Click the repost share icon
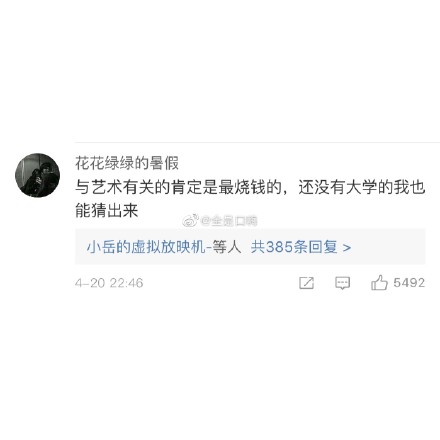The height and width of the screenshot is (440, 440). pos(306,283)
